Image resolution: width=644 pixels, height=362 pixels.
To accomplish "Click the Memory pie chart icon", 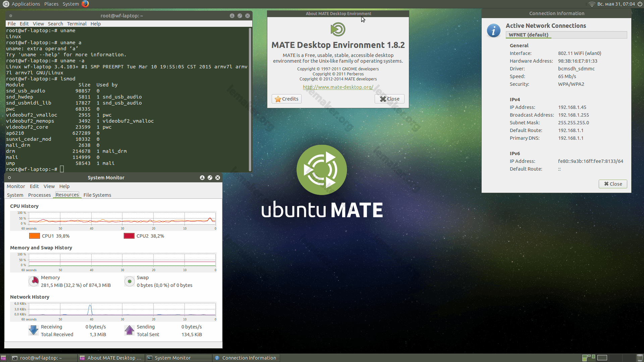I will (34, 281).
